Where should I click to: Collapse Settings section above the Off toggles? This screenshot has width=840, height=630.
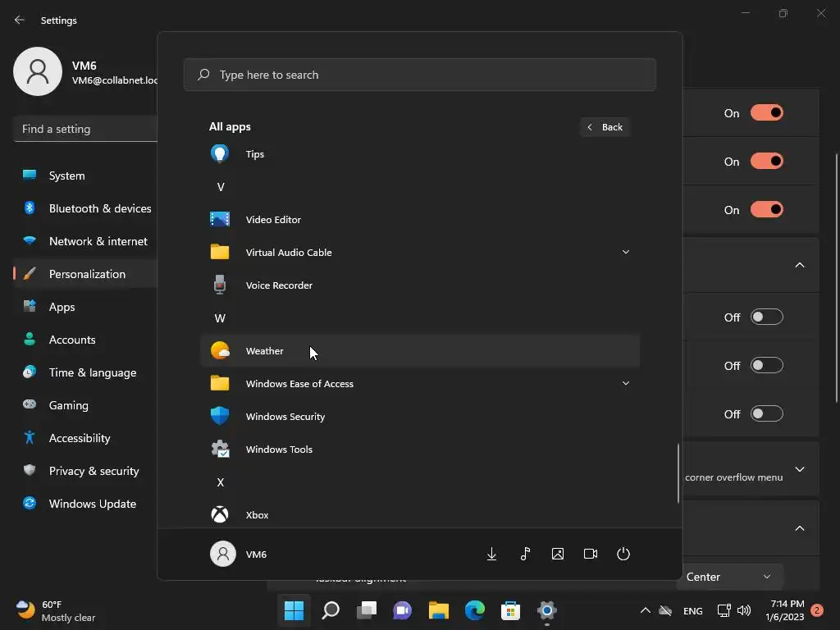799,265
